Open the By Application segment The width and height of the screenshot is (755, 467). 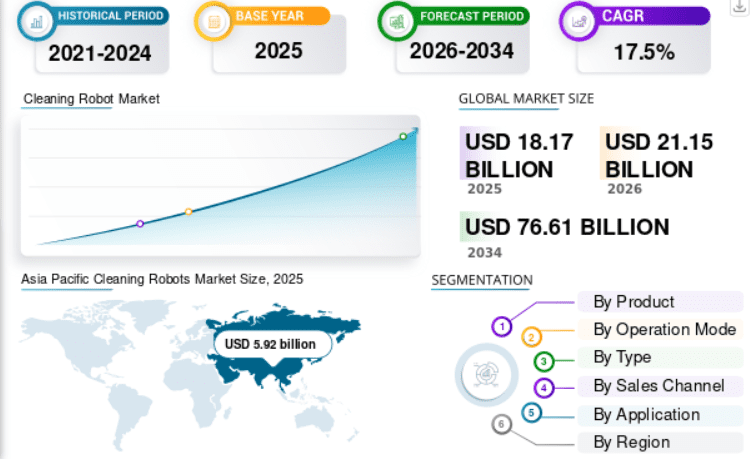click(x=660, y=415)
